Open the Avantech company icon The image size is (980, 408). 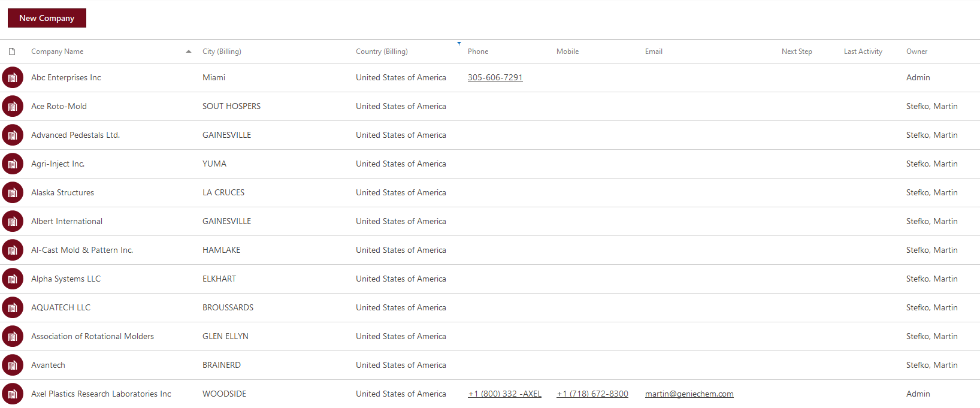coord(13,365)
